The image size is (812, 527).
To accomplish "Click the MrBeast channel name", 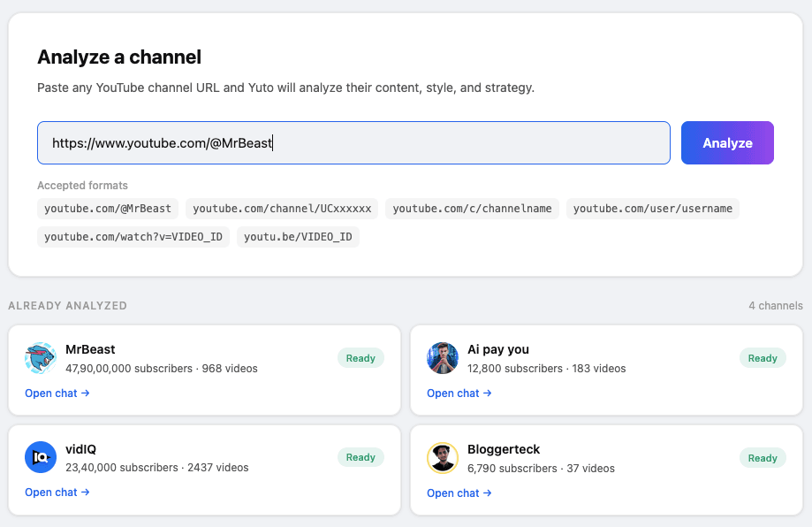I will pyautogui.click(x=90, y=349).
